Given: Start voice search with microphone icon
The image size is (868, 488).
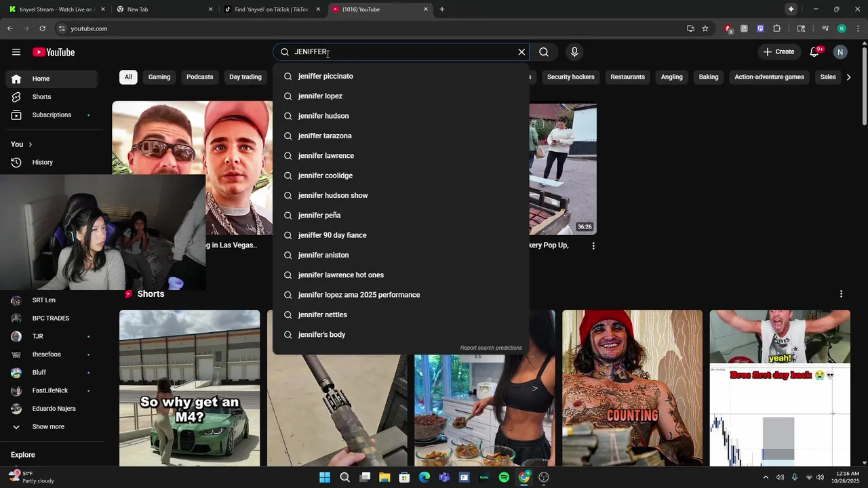Looking at the screenshot, I should tap(574, 52).
